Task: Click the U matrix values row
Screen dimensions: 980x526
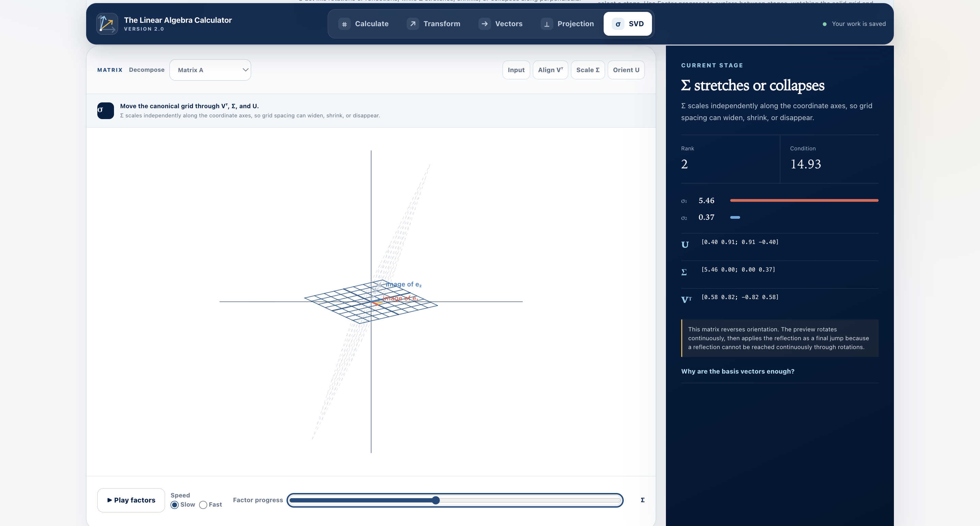Action: tap(740, 242)
